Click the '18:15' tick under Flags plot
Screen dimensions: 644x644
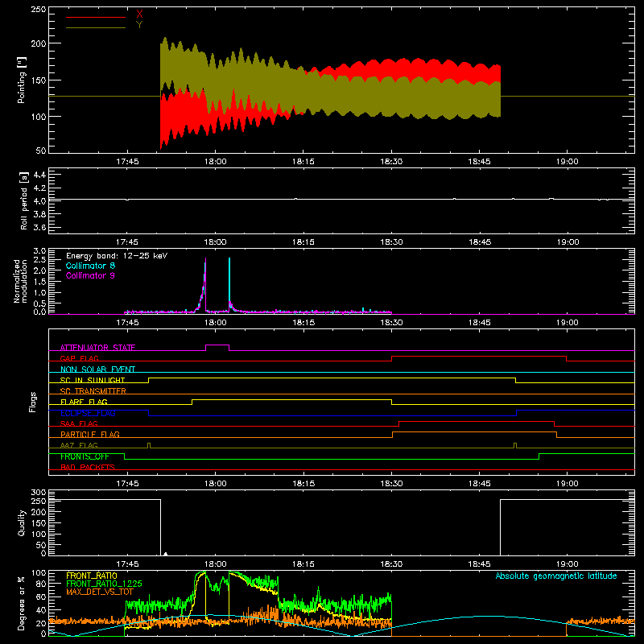pos(303,484)
